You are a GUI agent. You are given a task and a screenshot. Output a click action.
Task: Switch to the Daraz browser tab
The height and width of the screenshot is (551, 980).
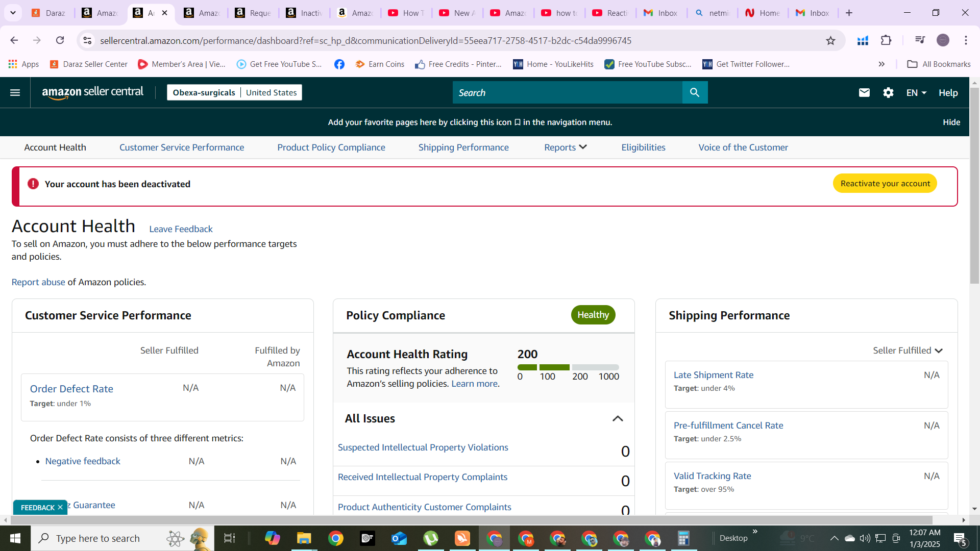[49, 13]
